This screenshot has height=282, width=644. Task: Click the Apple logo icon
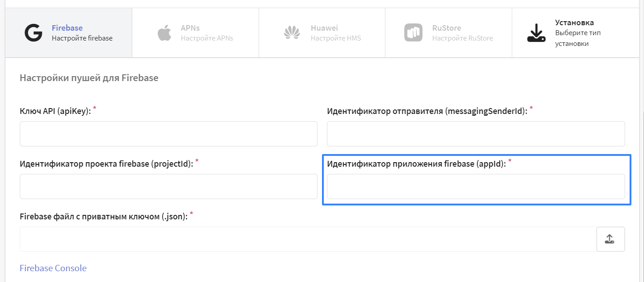[x=165, y=33]
